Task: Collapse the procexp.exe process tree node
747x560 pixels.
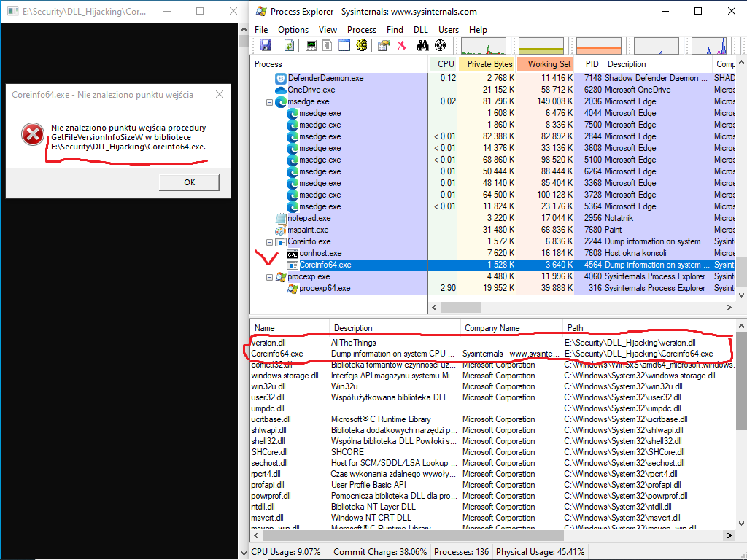Action: tap(270, 277)
